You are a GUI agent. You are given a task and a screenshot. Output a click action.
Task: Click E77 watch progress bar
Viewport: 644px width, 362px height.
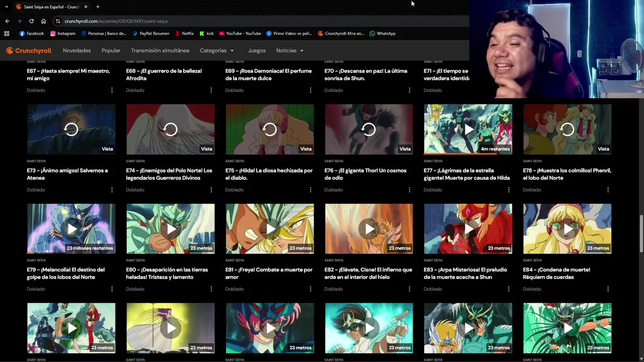pos(468,153)
